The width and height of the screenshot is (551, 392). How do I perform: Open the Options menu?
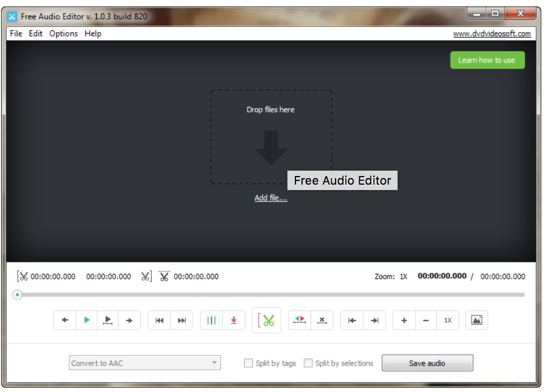64,33
